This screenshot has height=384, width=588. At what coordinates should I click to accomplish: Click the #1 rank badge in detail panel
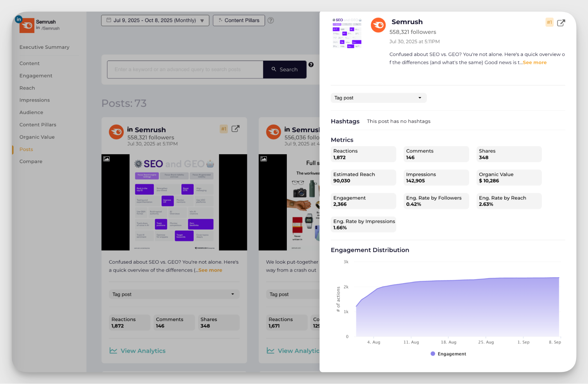click(549, 22)
